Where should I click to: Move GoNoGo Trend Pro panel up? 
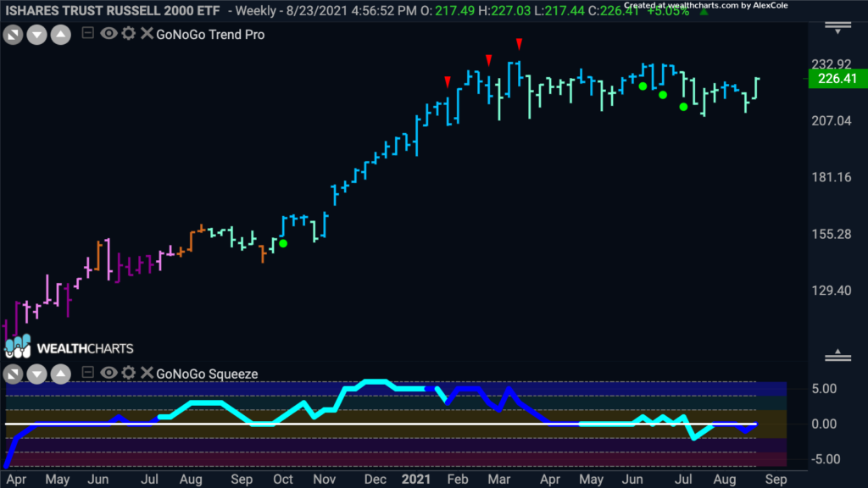(61, 35)
